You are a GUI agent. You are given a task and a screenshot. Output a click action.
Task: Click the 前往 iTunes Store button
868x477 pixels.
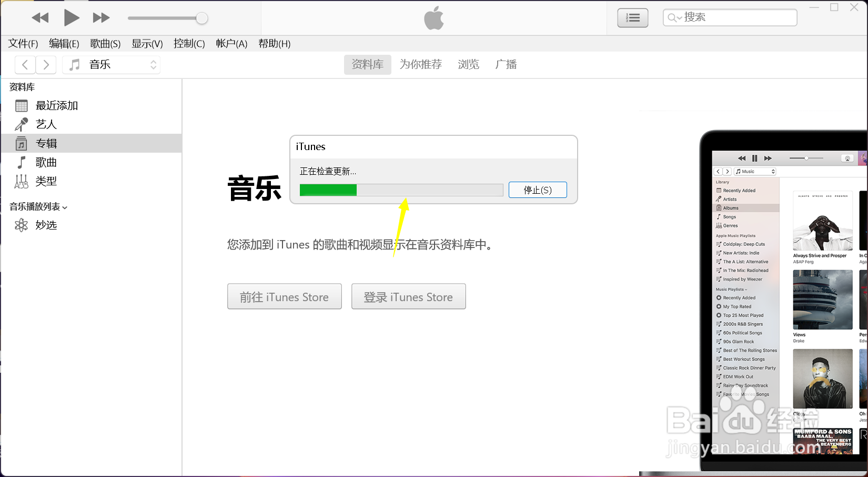pos(285,296)
